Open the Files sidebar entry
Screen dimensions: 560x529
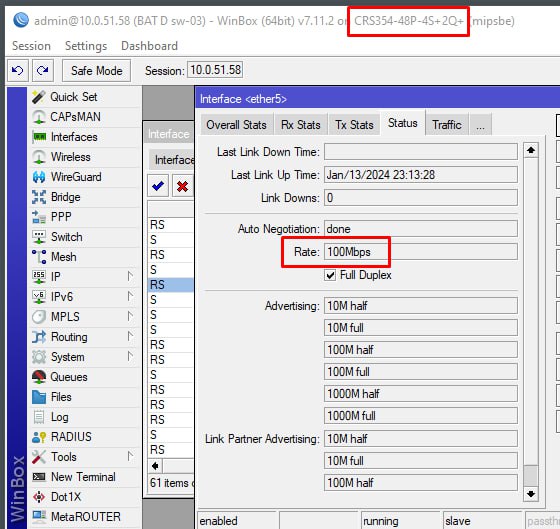[61, 397]
